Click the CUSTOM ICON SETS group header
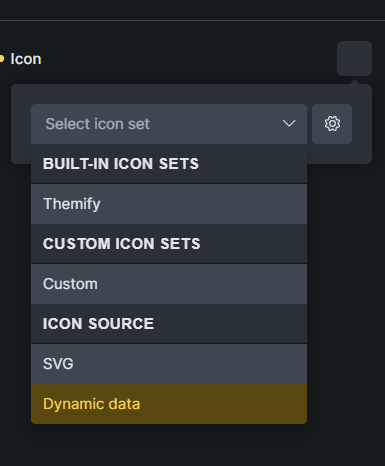Screen dimensions: 385x466 pos(169,244)
